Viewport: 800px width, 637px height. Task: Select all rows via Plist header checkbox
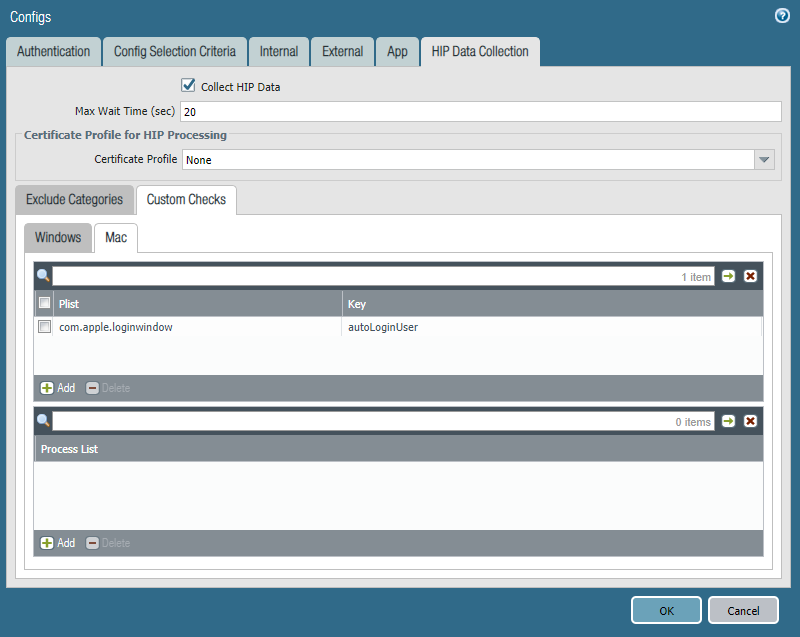click(x=44, y=303)
